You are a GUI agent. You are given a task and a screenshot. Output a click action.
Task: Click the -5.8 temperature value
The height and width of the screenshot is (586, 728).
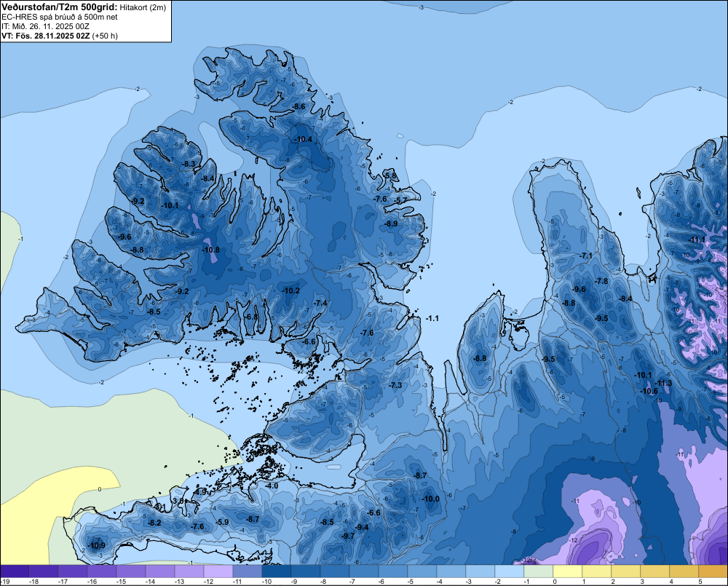point(391,175)
